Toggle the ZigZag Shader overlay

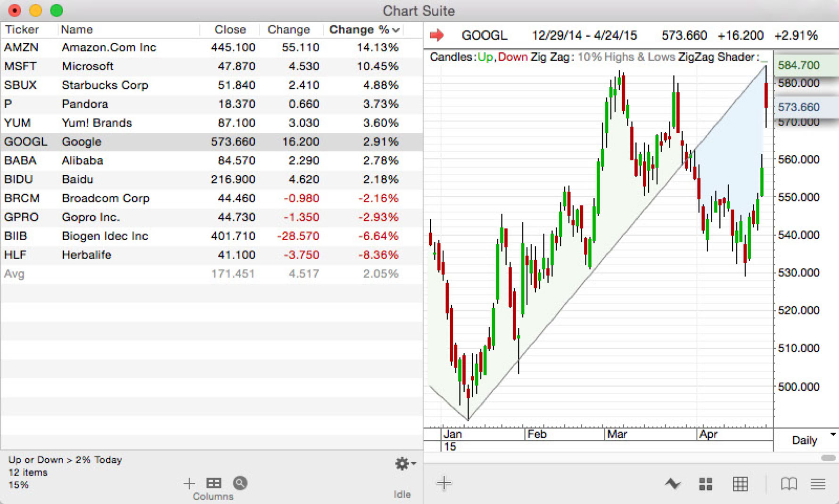pyautogui.click(x=719, y=57)
